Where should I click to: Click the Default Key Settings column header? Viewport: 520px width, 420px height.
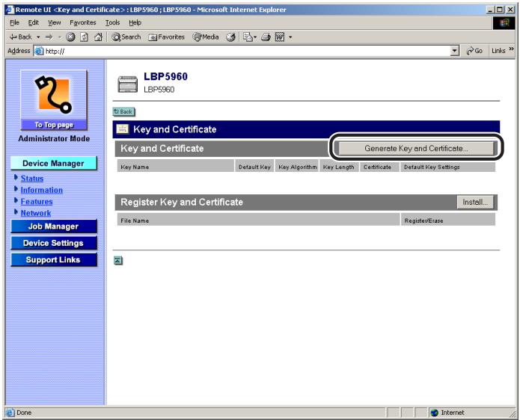coord(447,167)
